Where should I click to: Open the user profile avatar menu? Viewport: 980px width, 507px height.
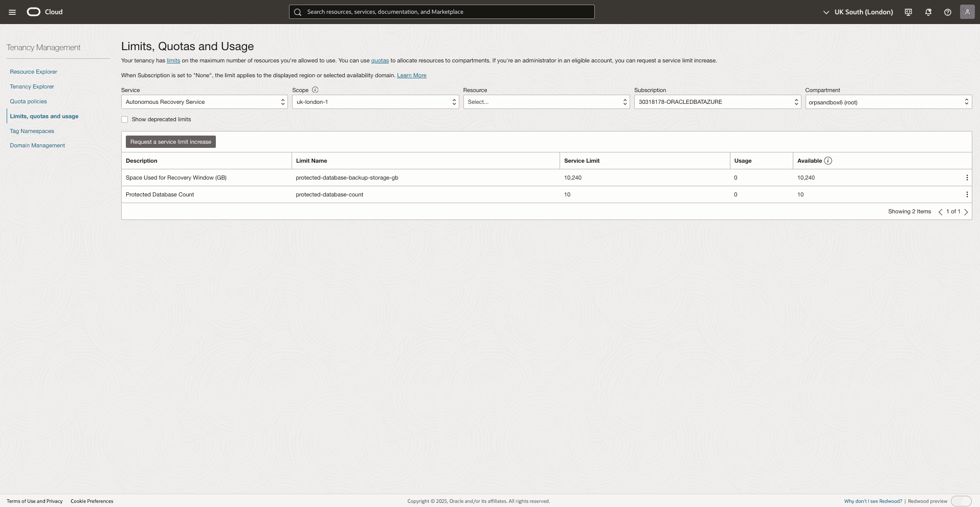pyautogui.click(x=967, y=12)
